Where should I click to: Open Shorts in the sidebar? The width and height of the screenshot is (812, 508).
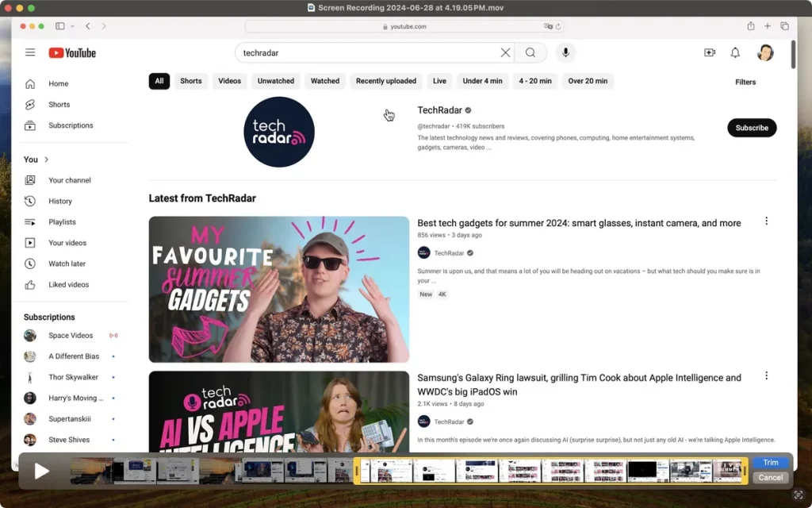(59, 105)
